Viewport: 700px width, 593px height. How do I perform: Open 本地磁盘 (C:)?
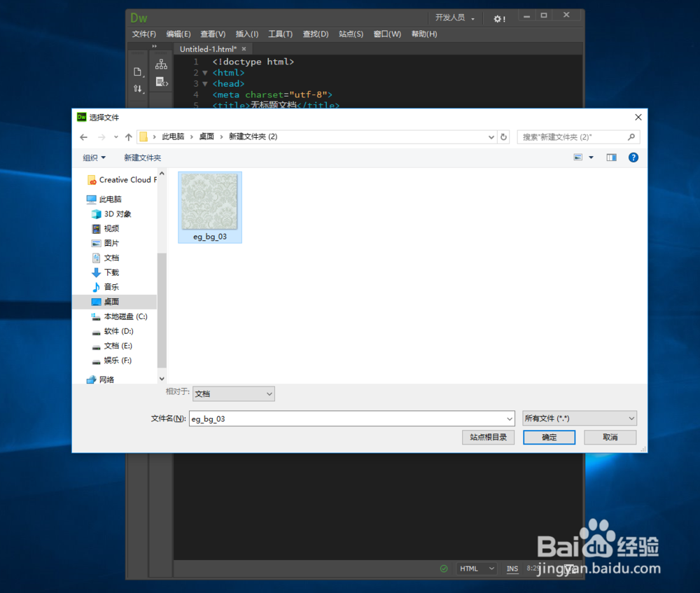click(120, 316)
